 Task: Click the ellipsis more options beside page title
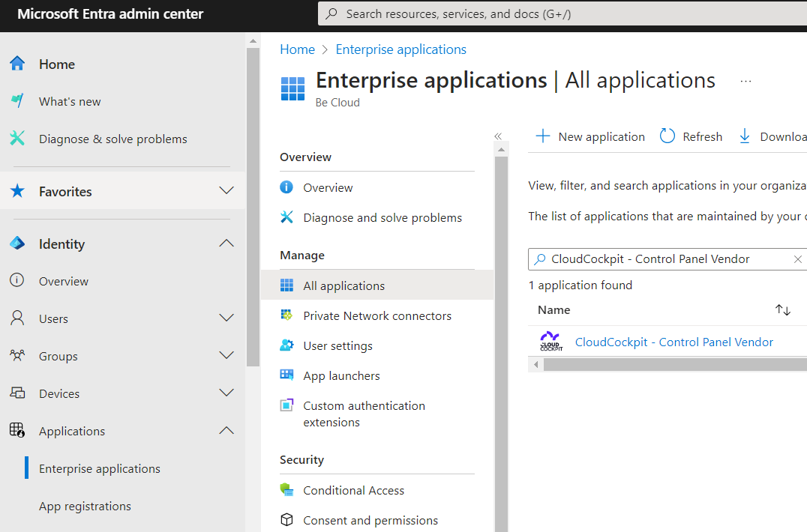pyautogui.click(x=745, y=81)
